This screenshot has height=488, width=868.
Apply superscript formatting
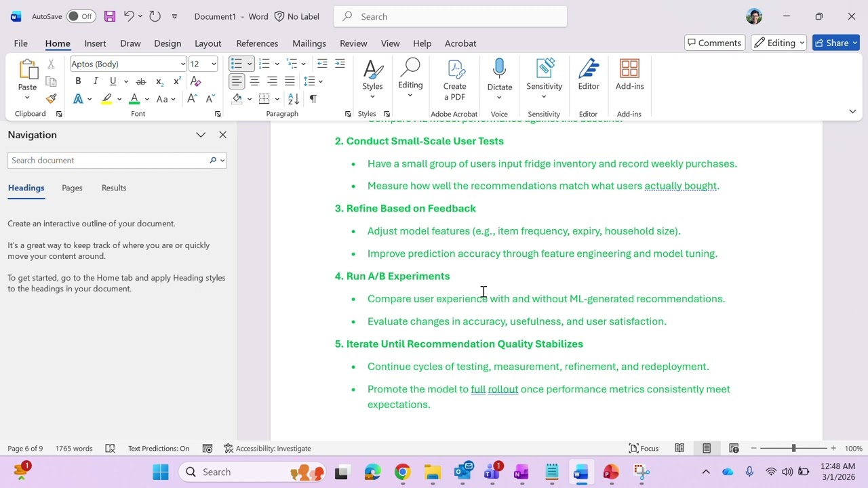click(x=177, y=81)
